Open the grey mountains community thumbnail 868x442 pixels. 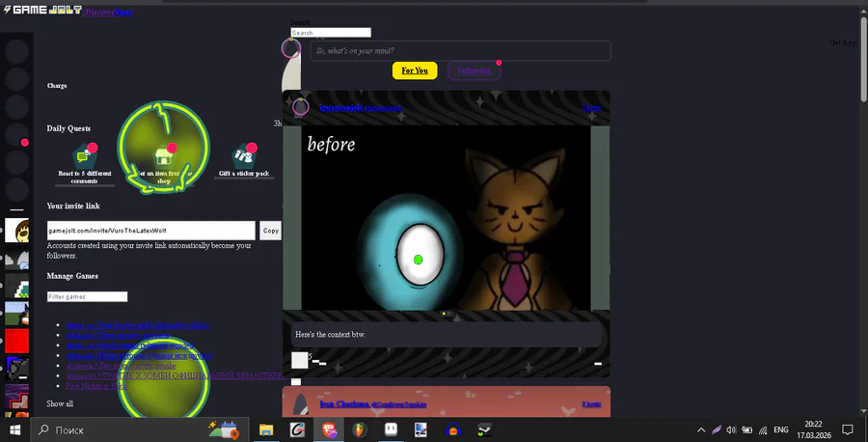click(x=16, y=258)
